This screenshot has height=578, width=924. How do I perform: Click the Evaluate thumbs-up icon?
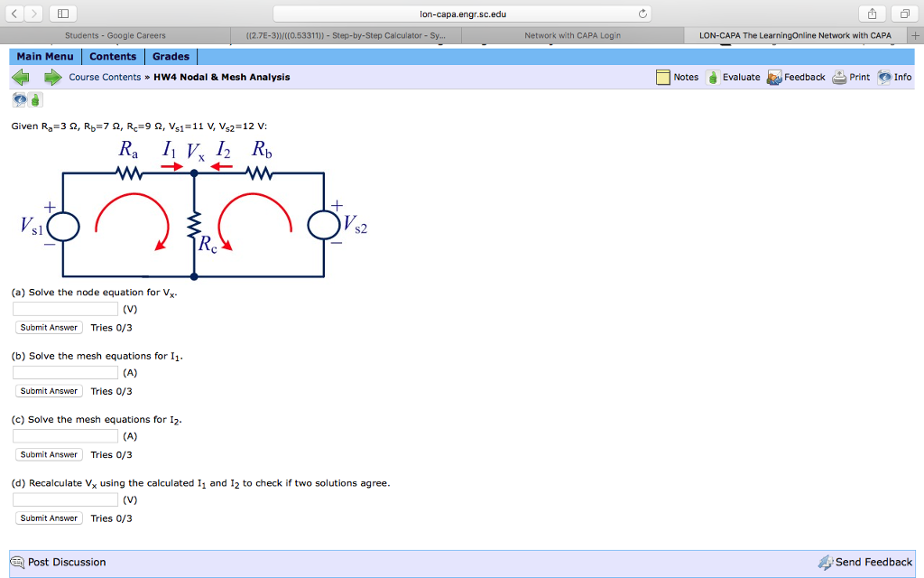[713, 78]
